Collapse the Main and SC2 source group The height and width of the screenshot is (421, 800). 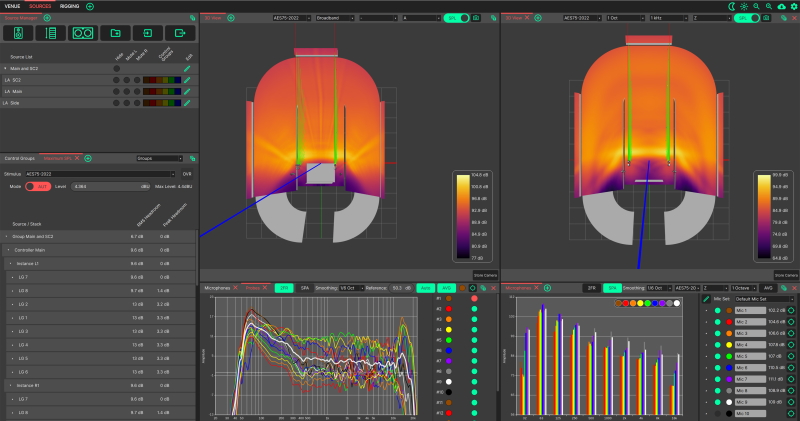[5, 68]
